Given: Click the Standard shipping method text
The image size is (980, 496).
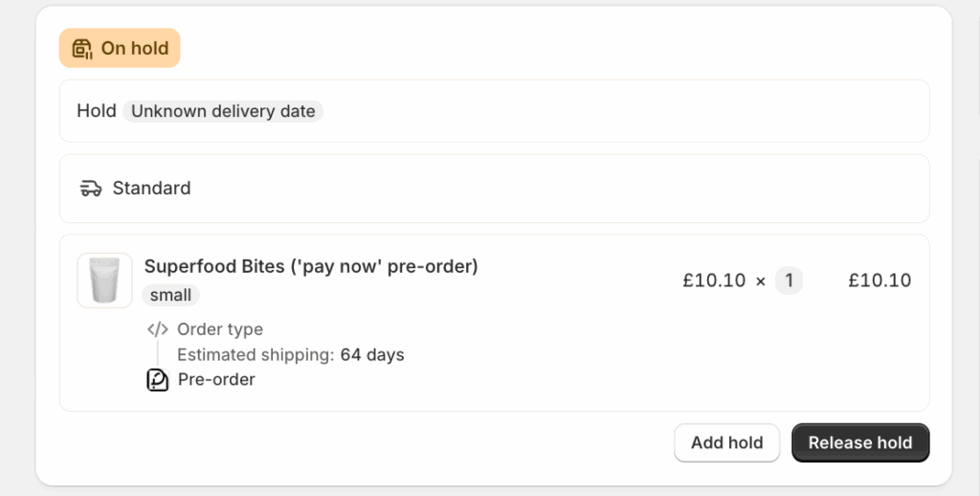Looking at the screenshot, I should click(151, 188).
